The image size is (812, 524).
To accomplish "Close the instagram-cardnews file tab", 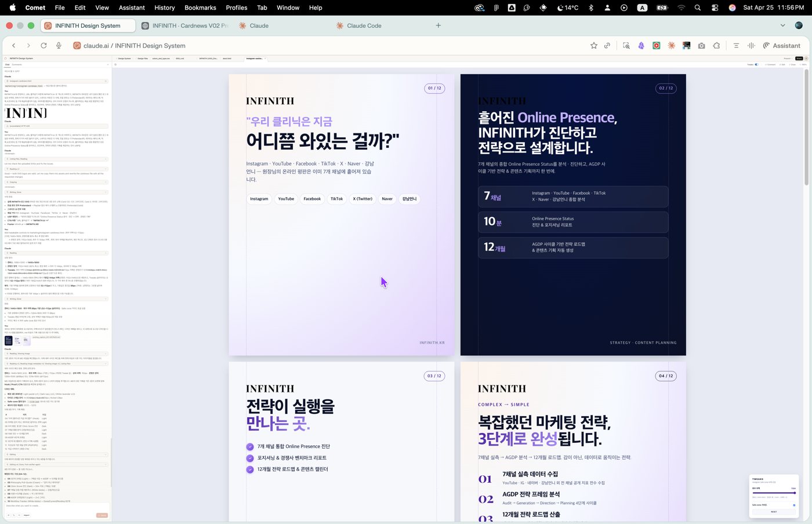I will point(265,59).
